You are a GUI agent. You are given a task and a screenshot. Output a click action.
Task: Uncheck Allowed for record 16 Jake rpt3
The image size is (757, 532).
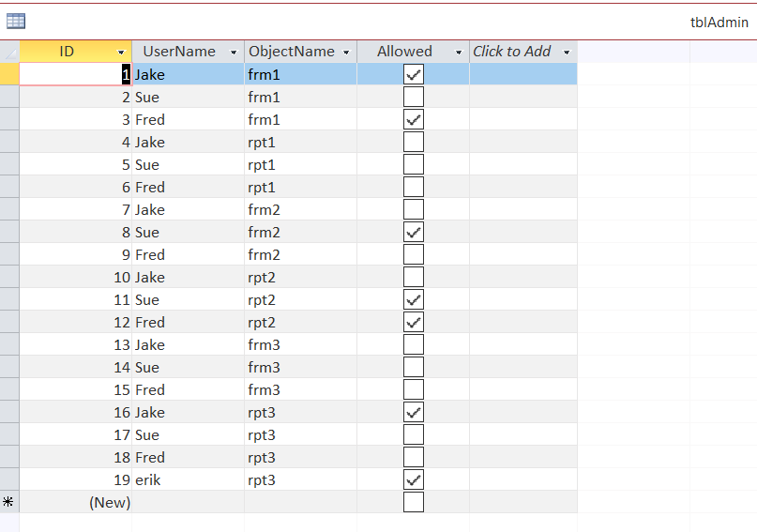(414, 412)
